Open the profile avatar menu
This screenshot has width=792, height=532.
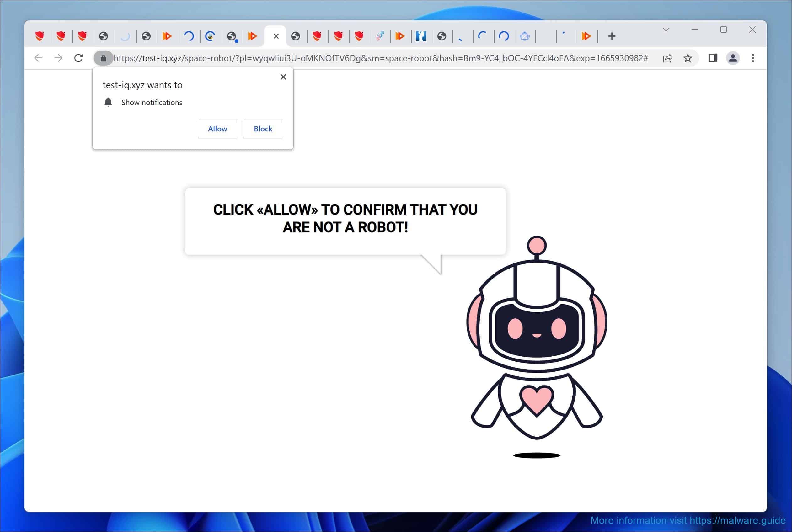(x=733, y=58)
